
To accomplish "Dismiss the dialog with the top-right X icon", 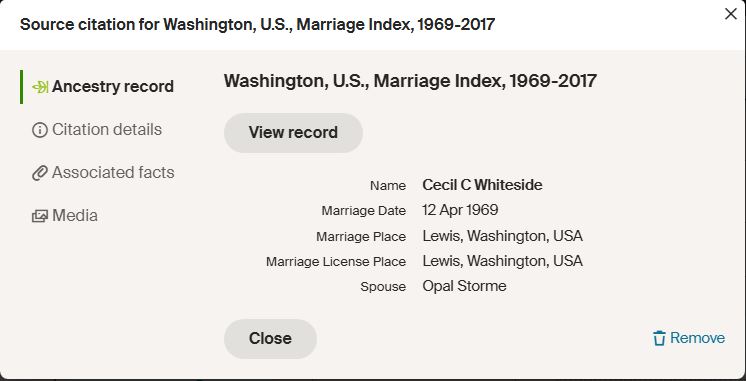I will point(730,14).
